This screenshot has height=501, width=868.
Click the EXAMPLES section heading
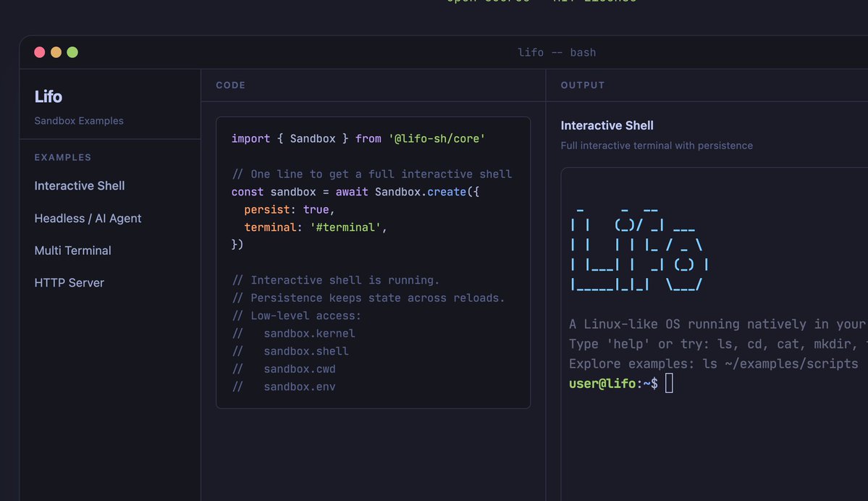pyautogui.click(x=62, y=157)
